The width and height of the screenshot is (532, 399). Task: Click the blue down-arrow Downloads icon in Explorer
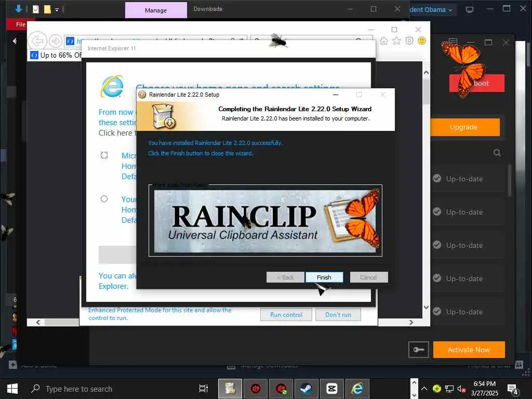coord(19,9)
